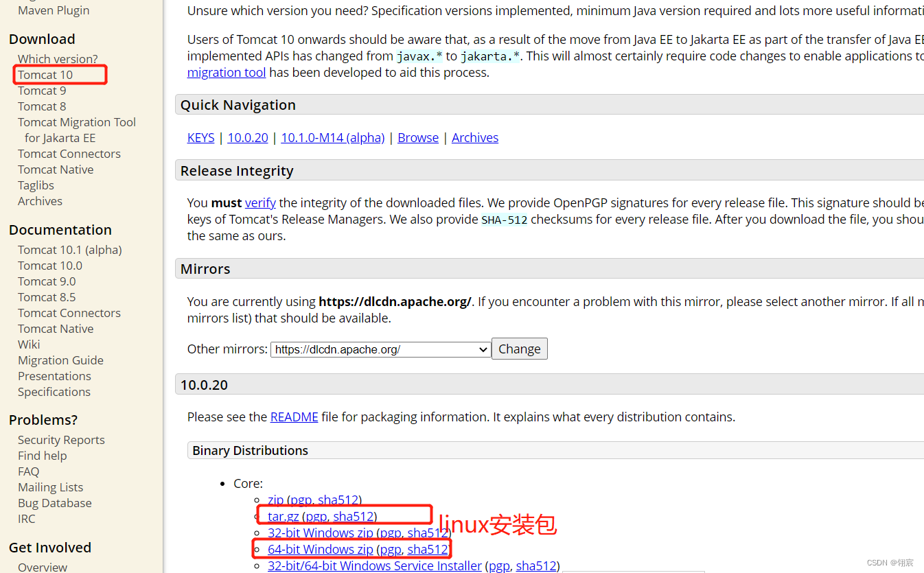Open Tomcat 10.1 (alpha) documentation
This screenshot has height=573, width=924.
coord(70,250)
